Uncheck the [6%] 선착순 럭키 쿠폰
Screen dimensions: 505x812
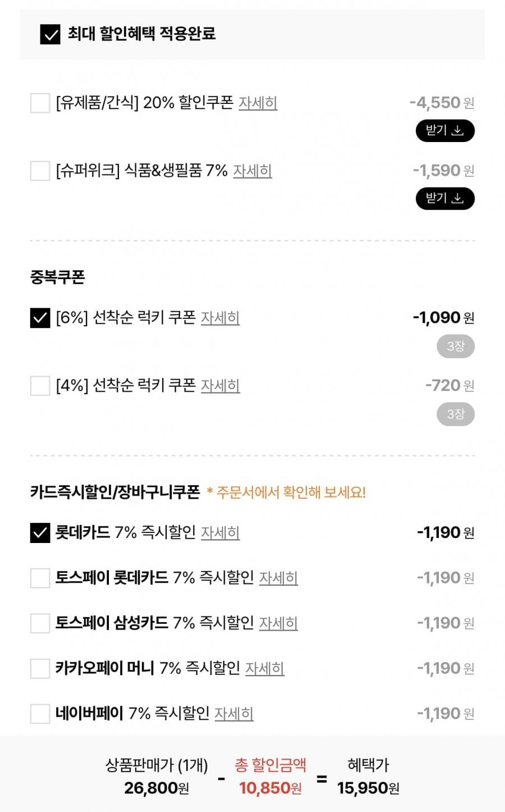coord(40,318)
